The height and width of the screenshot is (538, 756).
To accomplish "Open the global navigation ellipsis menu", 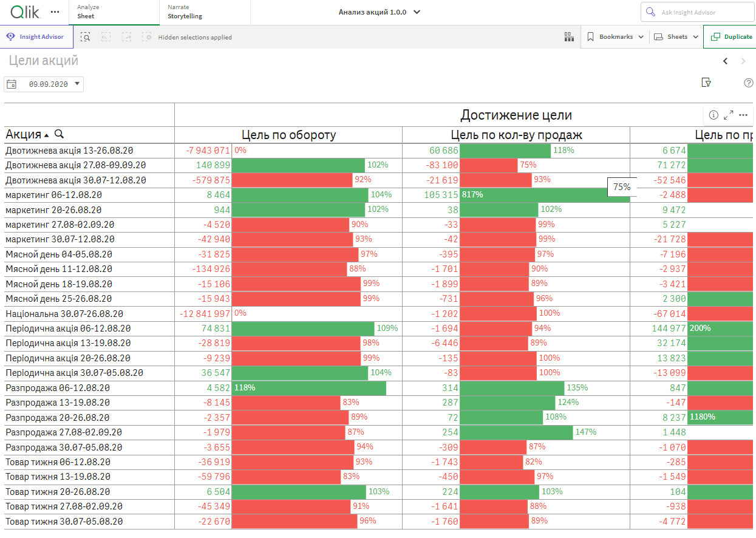I will [x=55, y=12].
